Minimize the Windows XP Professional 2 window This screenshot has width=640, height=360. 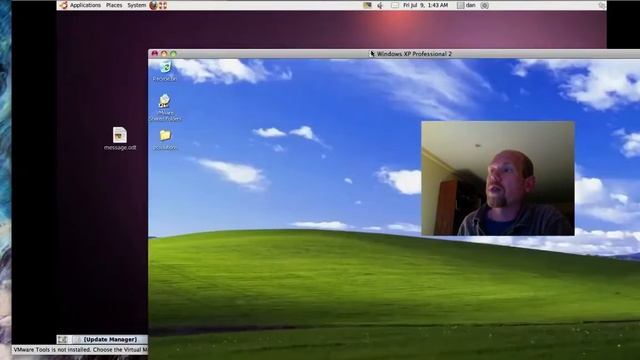pyautogui.click(x=164, y=53)
